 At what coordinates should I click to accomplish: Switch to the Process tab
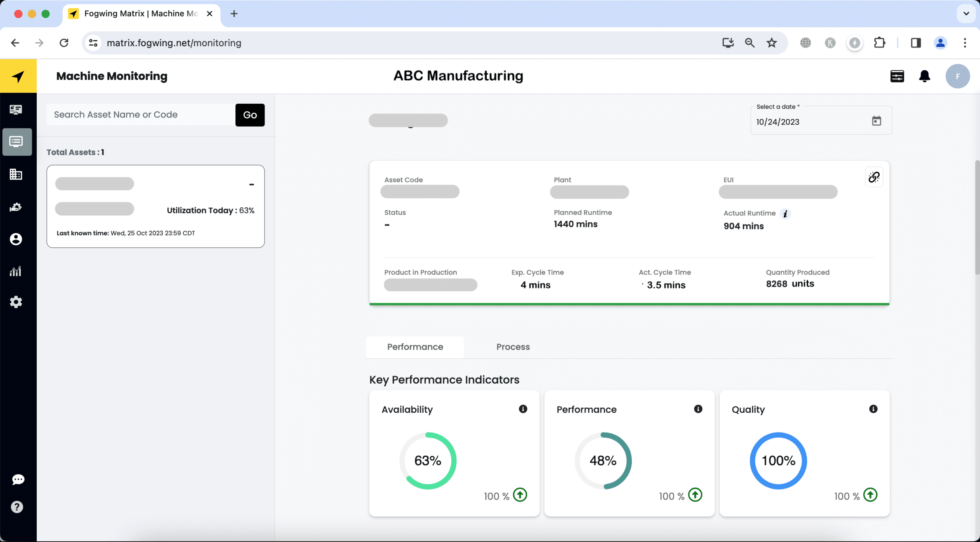513,347
